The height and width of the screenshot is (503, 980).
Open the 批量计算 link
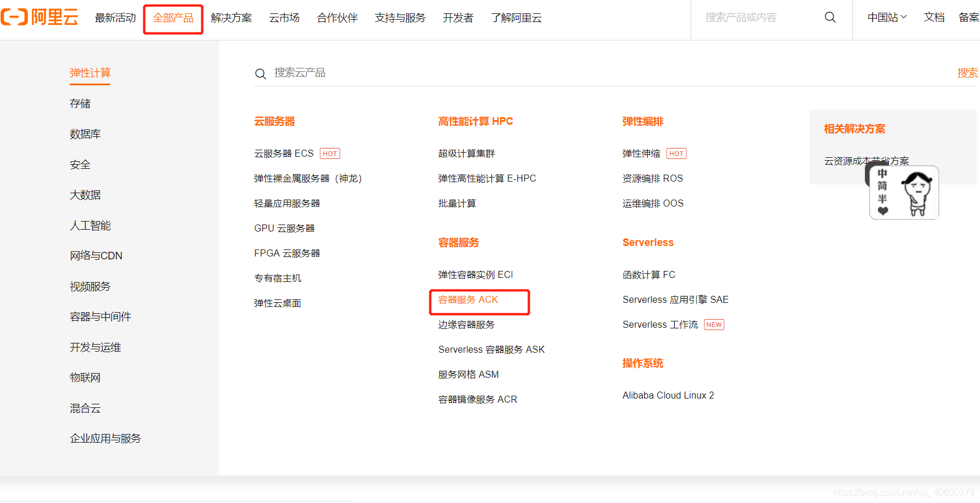point(457,203)
